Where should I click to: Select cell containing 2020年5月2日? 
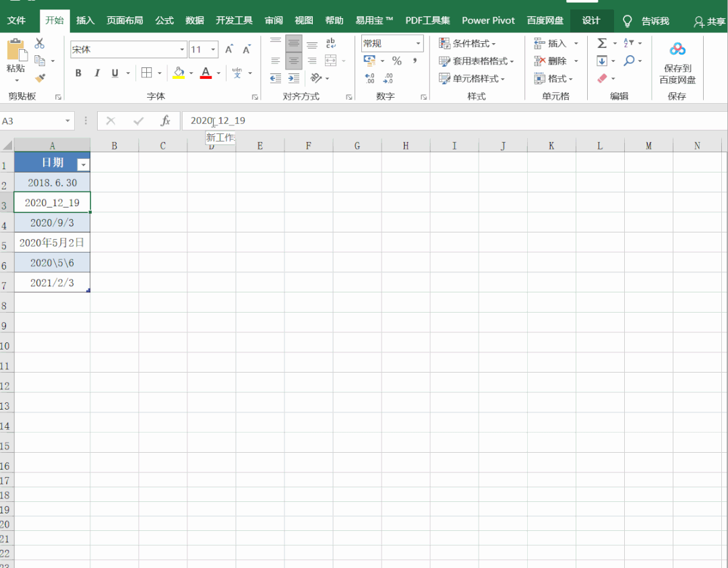(52, 243)
